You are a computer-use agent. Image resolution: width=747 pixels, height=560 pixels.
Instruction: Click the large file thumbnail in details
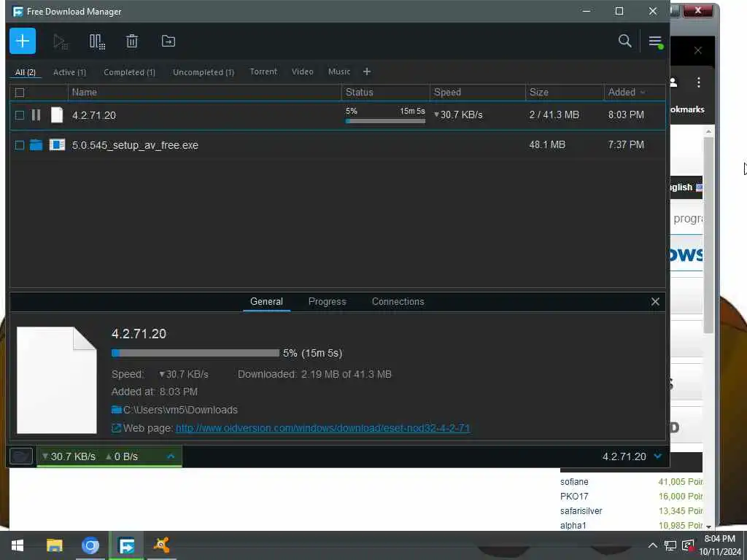tap(57, 380)
